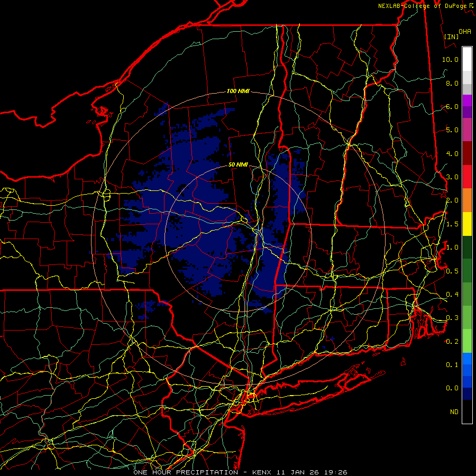Click the 0.3 legend value
The width and height of the screenshot is (476, 476).
(x=452, y=317)
